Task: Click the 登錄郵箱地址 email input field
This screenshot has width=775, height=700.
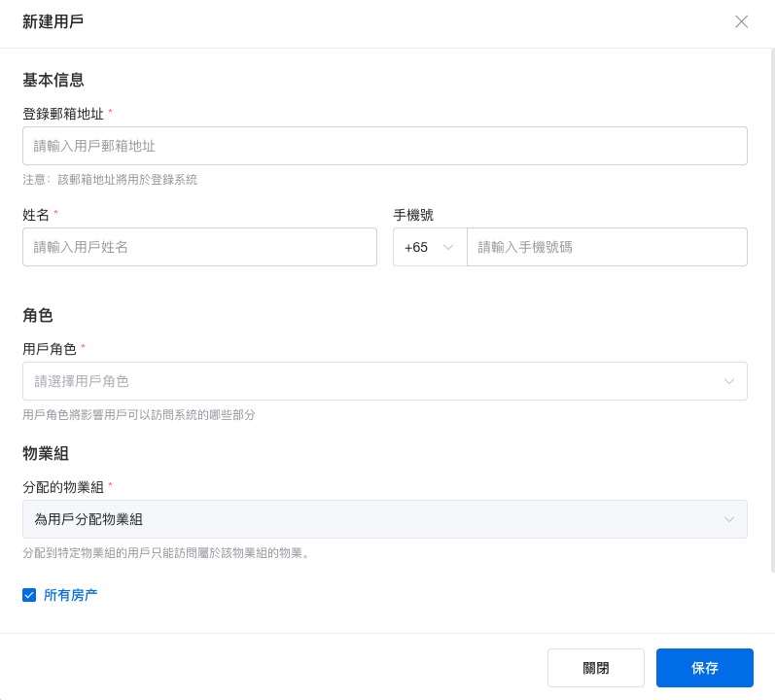Action: pyautogui.click(x=384, y=146)
